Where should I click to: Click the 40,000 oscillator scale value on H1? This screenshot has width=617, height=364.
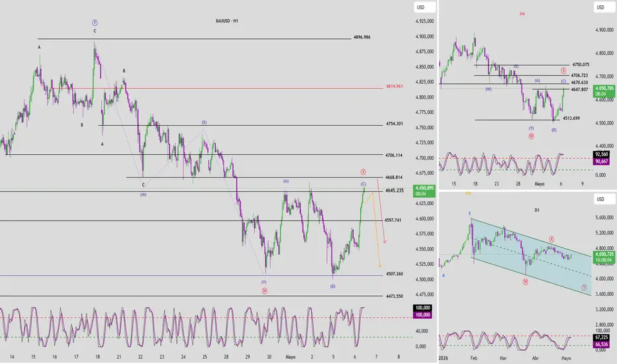[x=422, y=331]
